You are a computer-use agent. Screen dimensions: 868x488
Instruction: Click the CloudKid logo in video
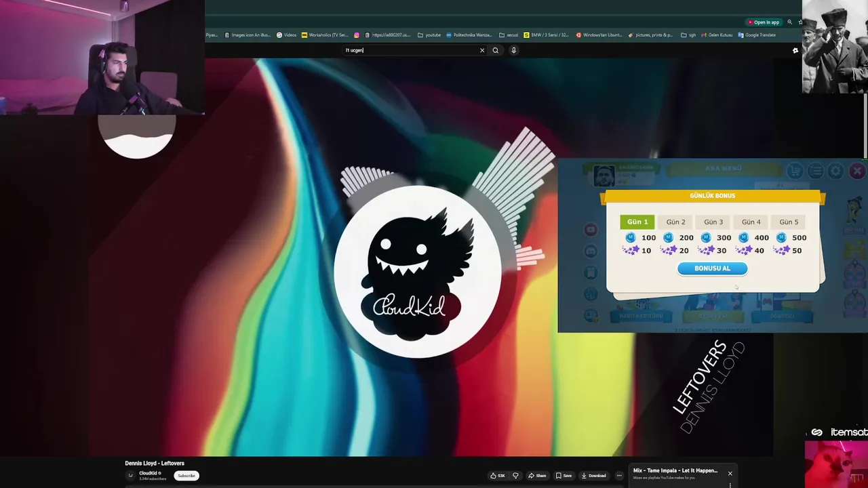pos(417,271)
